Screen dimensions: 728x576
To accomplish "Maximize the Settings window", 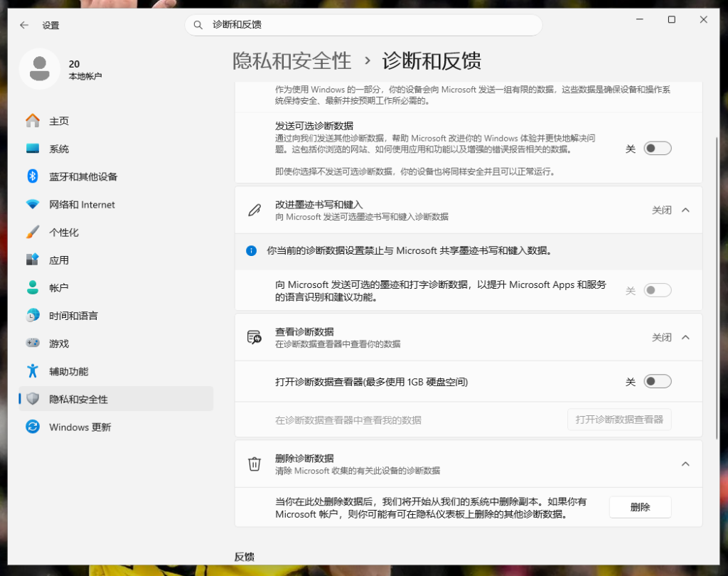I will pyautogui.click(x=671, y=19).
